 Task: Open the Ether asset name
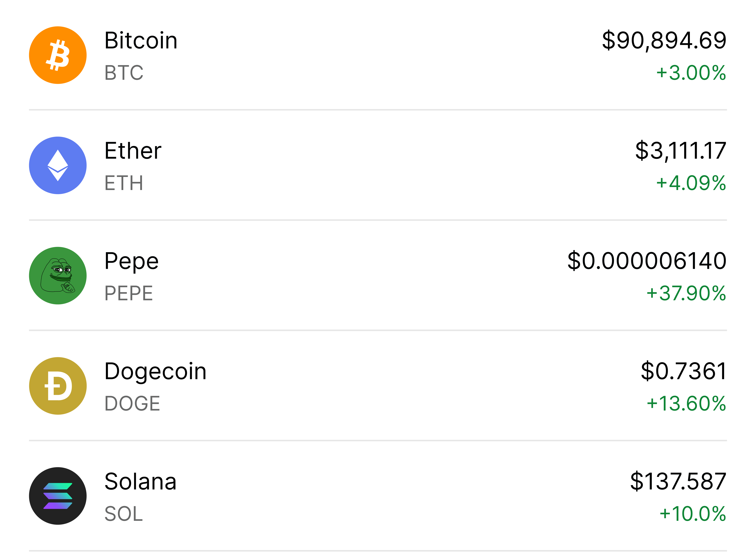pyautogui.click(x=133, y=151)
